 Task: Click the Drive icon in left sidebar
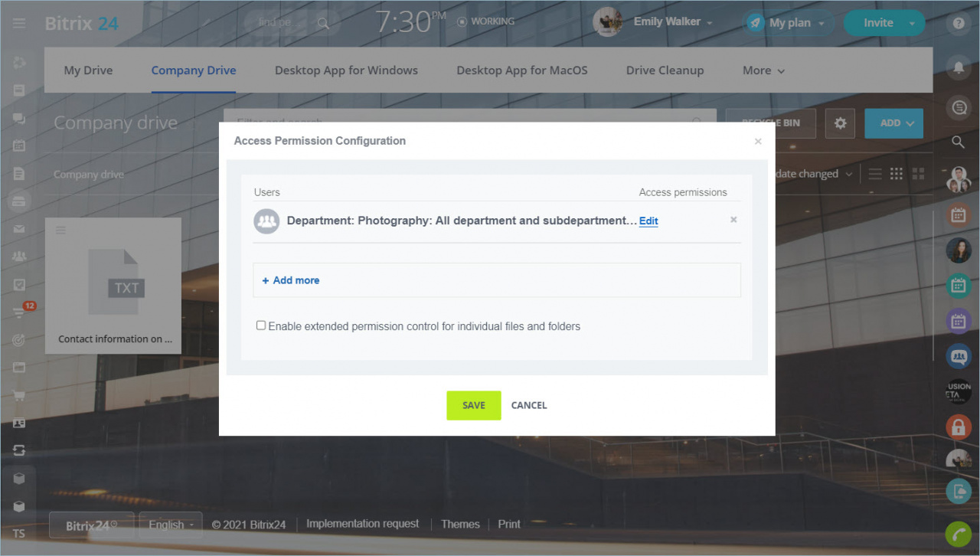coord(19,201)
